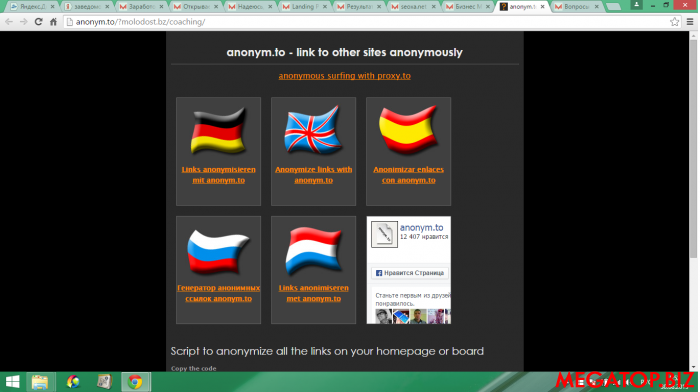Open File Explorer from the taskbar

tap(40, 382)
